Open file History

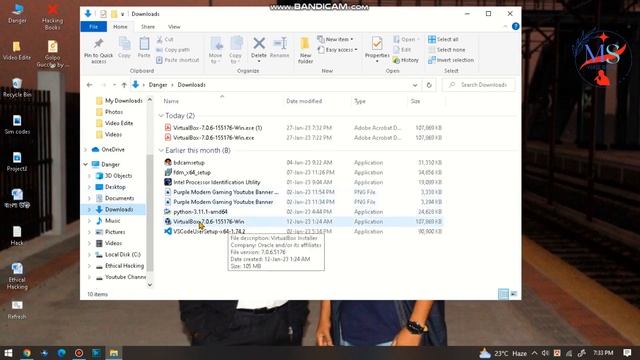406,60
